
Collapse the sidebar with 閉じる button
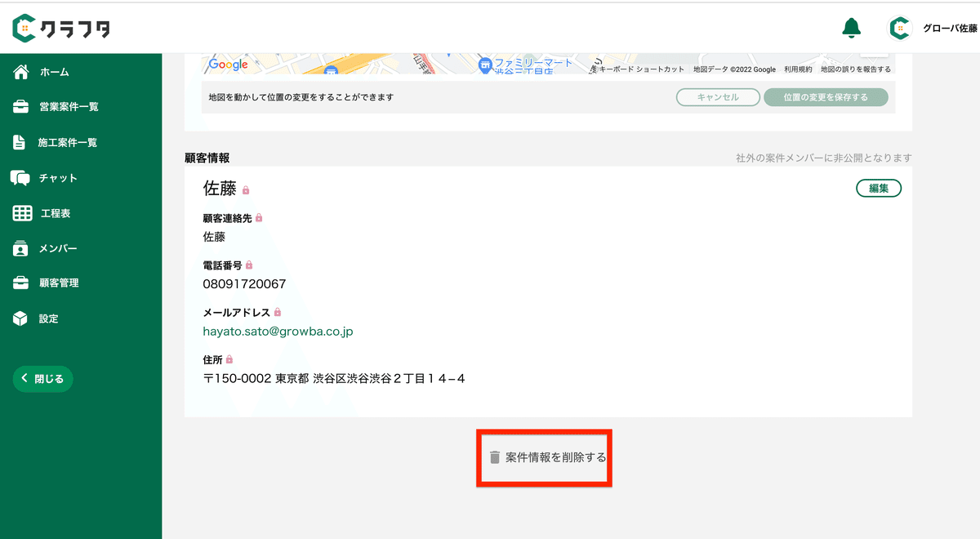click(43, 379)
